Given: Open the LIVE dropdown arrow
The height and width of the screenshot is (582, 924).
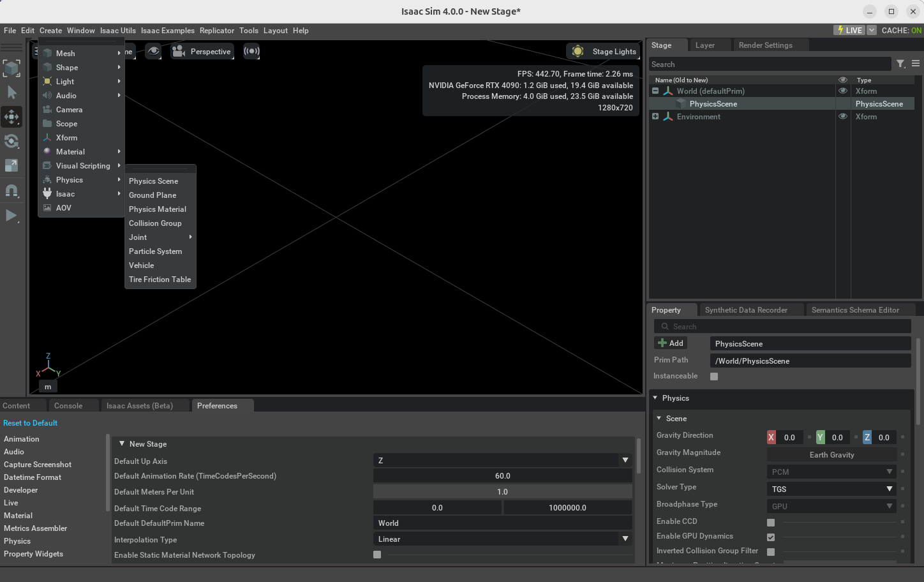Looking at the screenshot, I should point(872,30).
